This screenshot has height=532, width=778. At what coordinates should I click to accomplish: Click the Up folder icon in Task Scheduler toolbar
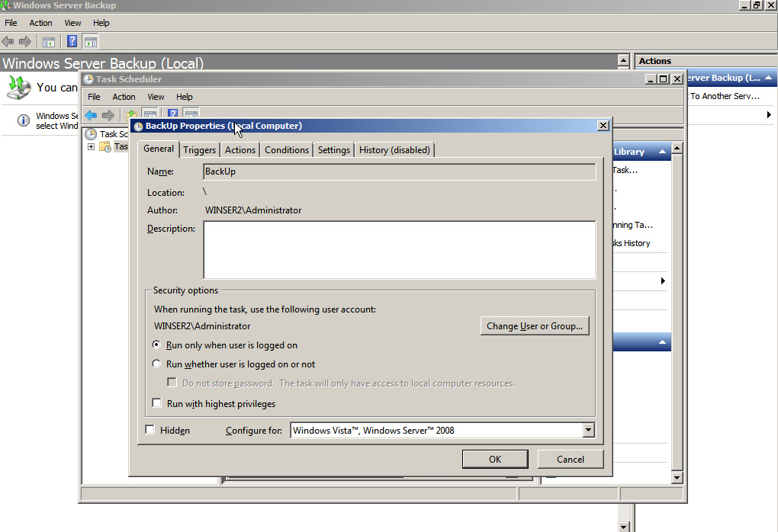[131, 114]
